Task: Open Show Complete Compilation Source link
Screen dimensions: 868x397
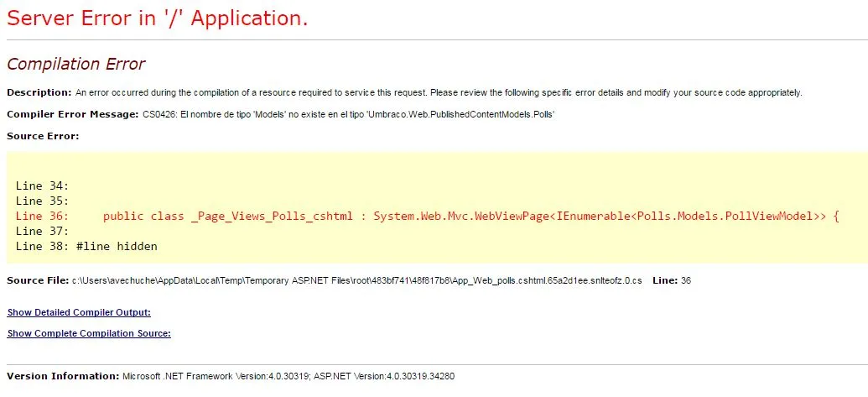Action: point(89,333)
